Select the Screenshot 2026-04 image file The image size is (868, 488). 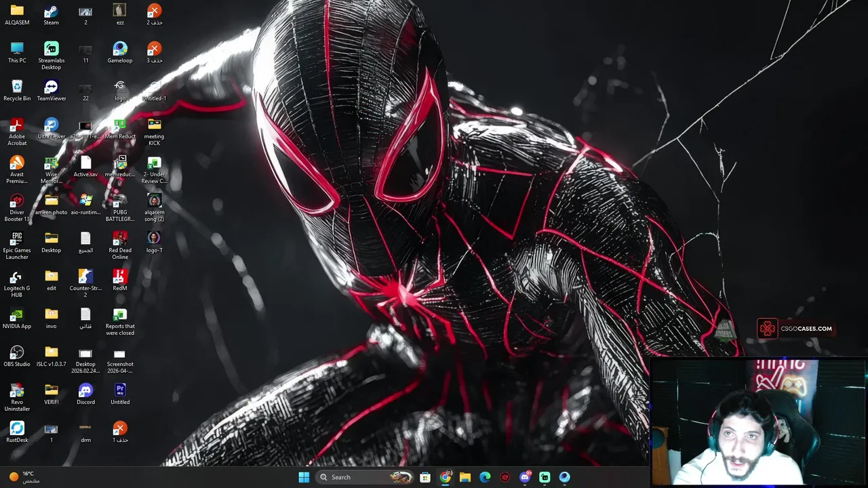[x=120, y=359]
